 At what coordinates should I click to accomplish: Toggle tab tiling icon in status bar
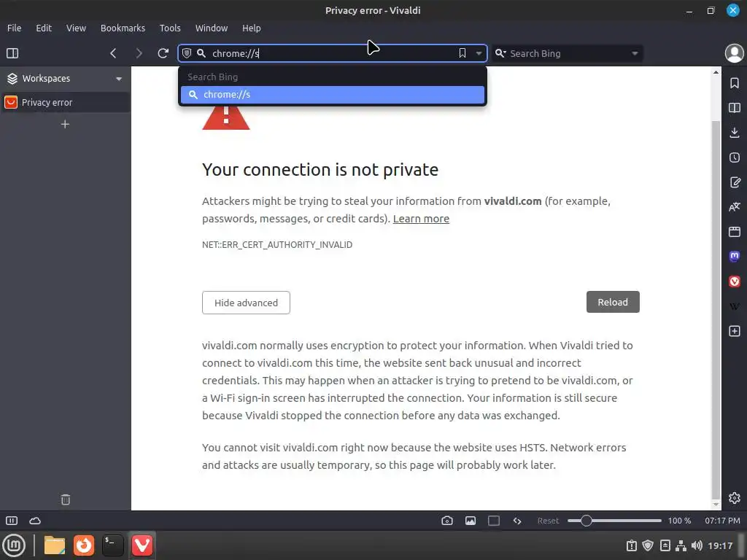(494, 521)
